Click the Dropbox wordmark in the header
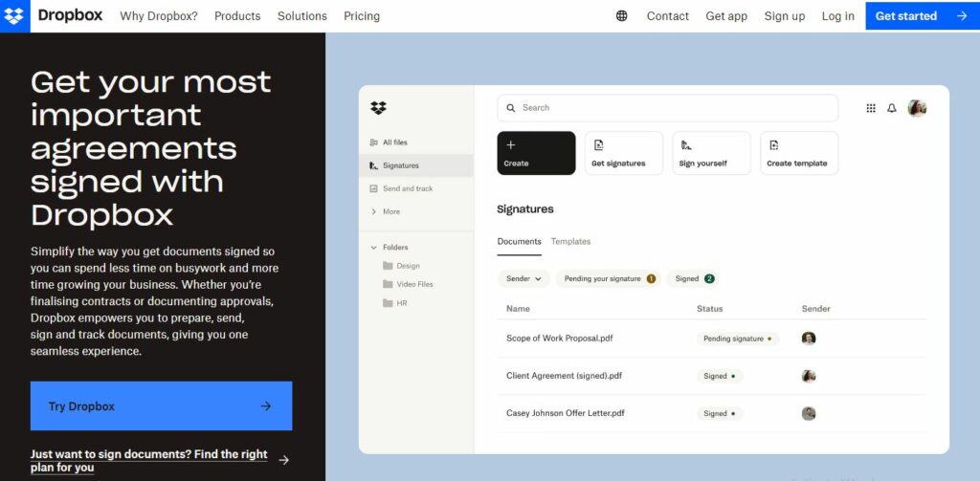 pos(70,15)
